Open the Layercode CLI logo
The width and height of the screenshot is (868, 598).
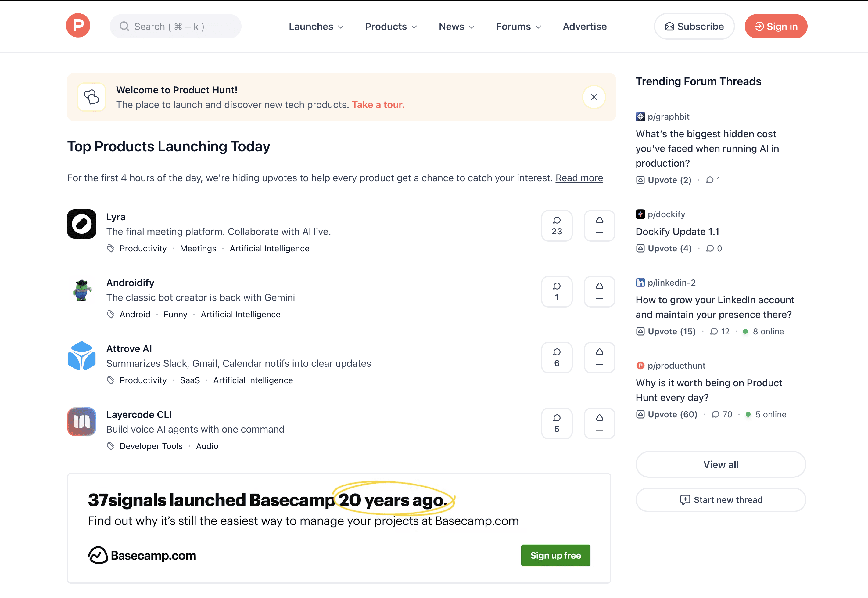pyautogui.click(x=82, y=422)
